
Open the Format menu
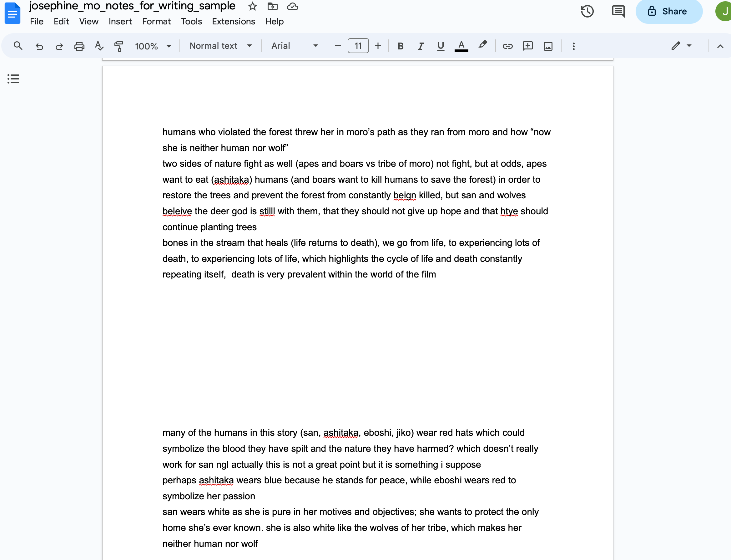[x=156, y=22]
